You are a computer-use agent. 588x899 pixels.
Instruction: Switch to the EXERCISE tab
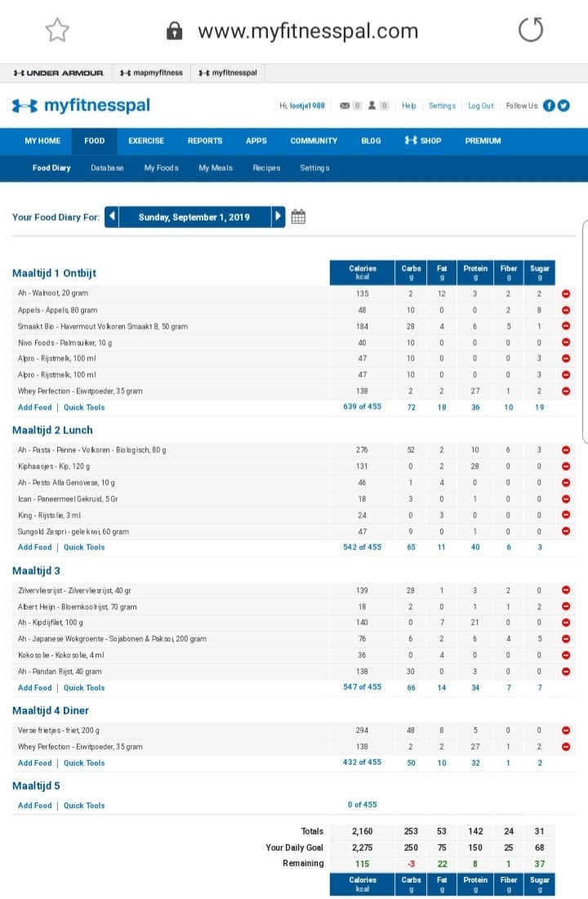tap(146, 141)
